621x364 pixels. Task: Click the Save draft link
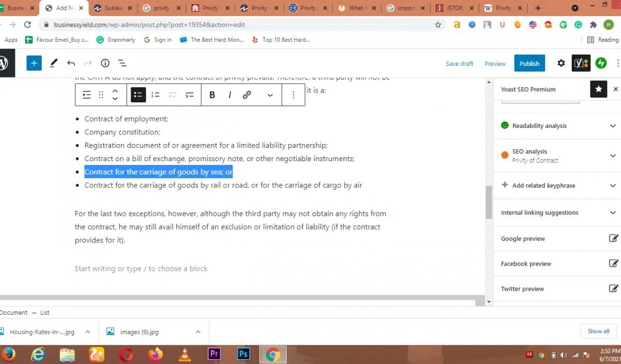click(x=459, y=64)
